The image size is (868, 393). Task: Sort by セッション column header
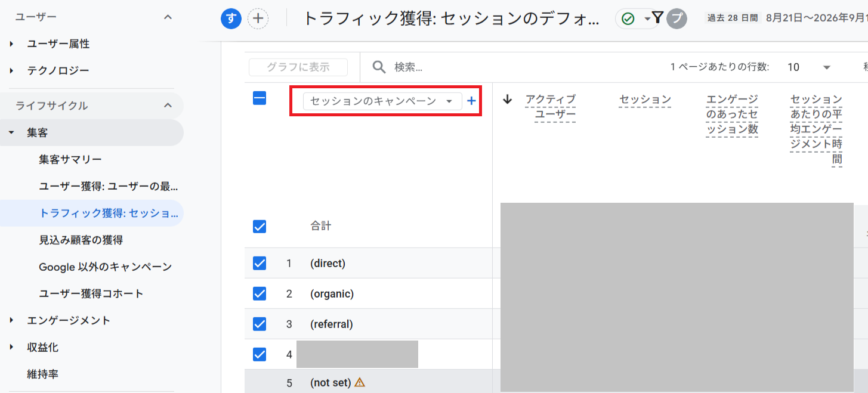pyautogui.click(x=645, y=100)
